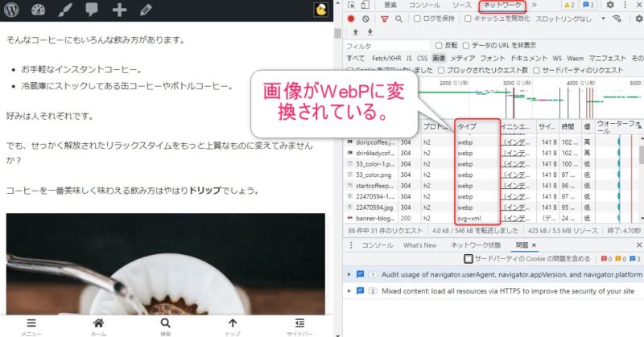The height and width of the screenshot is (337, 644).
Task: Select the ネットワーク tab
Action: [502, 6]
